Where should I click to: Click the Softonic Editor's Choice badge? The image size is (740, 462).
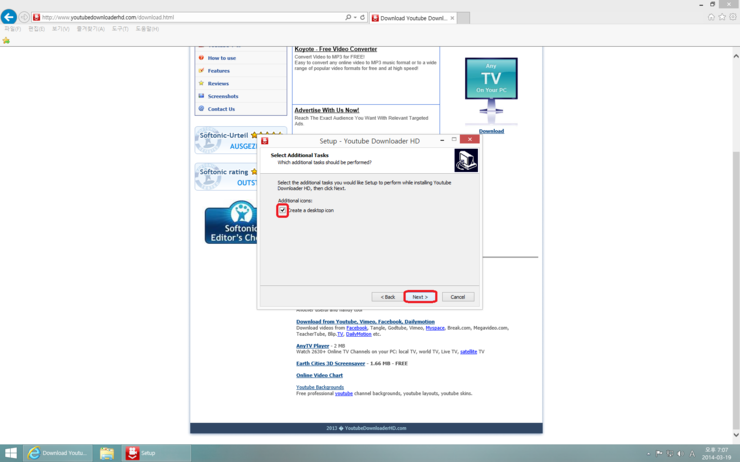coord(231,223)
